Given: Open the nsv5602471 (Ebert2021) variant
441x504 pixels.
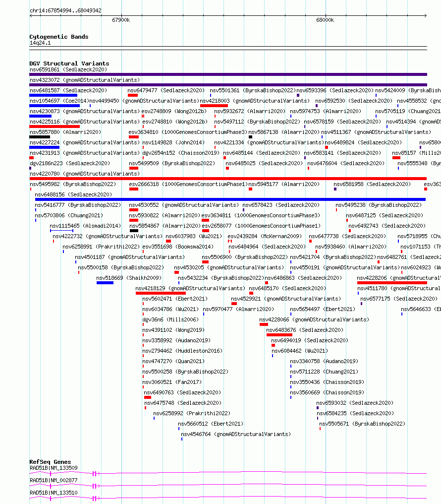Looking at the screenshot, I should [175, 299].
